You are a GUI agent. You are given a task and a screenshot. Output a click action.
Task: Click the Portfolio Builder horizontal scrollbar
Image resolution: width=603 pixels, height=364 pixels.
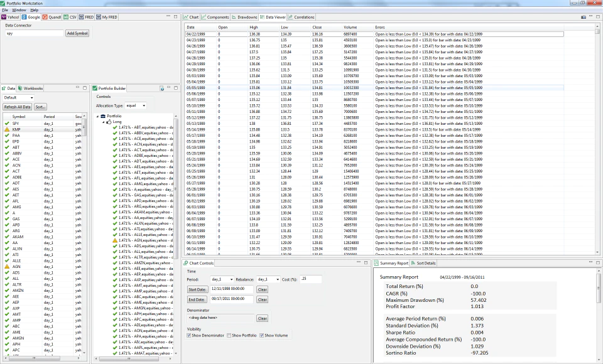(129, 359)
